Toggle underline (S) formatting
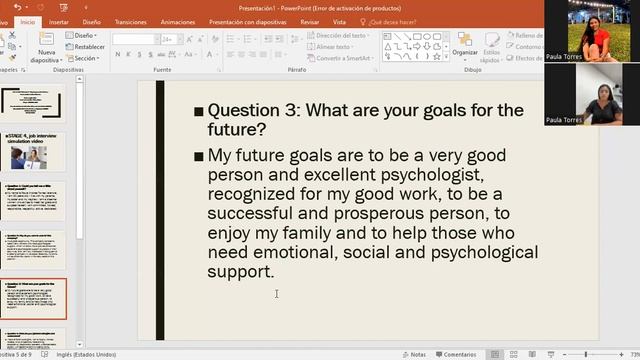This screenshot has height=360, width=640. click(x=140, y=54)
